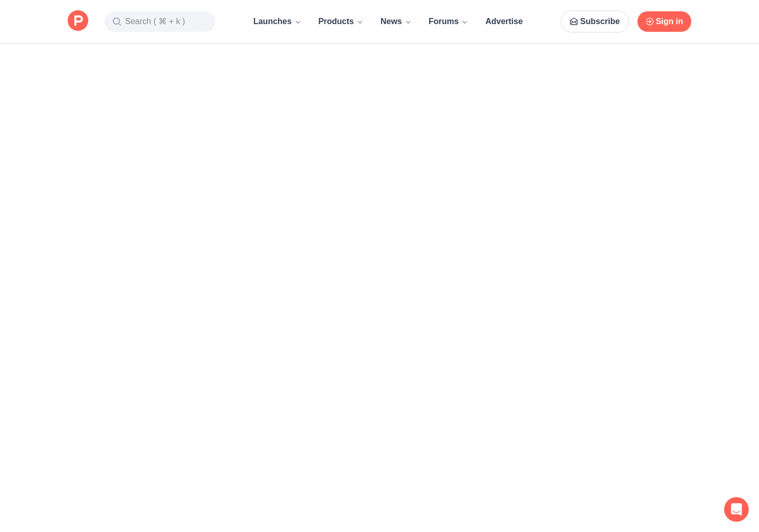Select the Forums menu item
Image resolution: width=759 pixels, height=532 pixels.
443,22
